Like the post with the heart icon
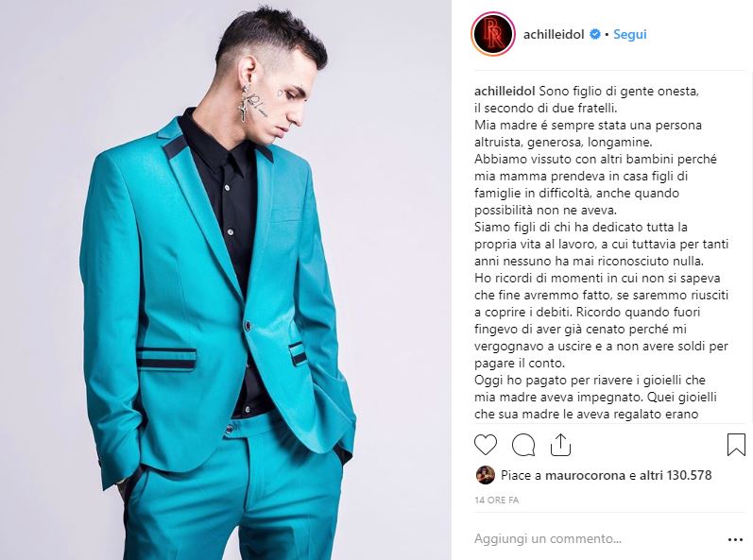The image size is (753, 560). click(x=486, y=445)
